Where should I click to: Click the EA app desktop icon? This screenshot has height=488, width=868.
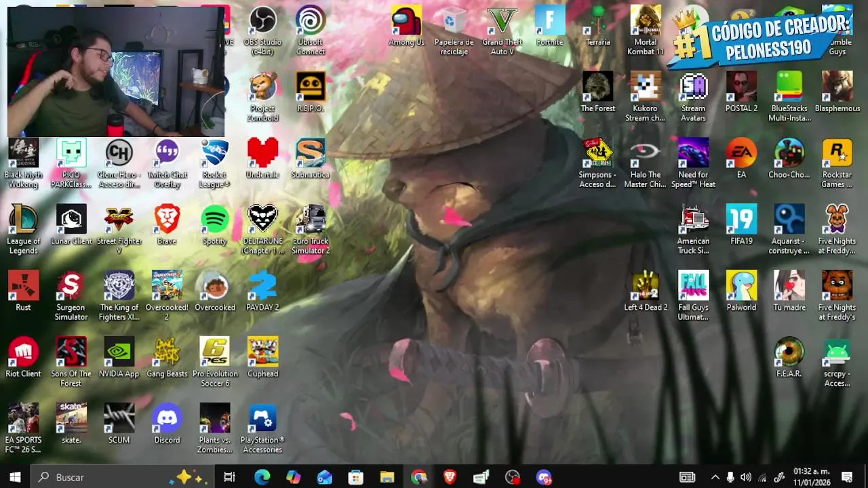click(741, 159)
